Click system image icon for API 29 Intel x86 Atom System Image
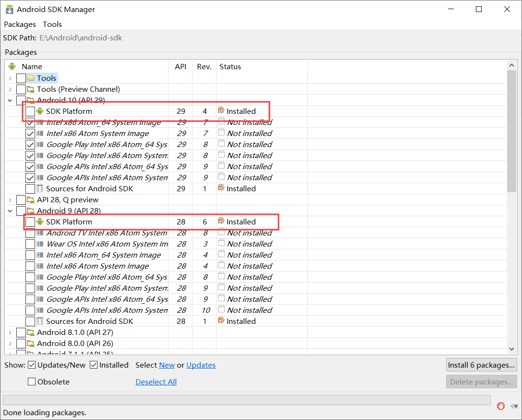 click(40, 133)
